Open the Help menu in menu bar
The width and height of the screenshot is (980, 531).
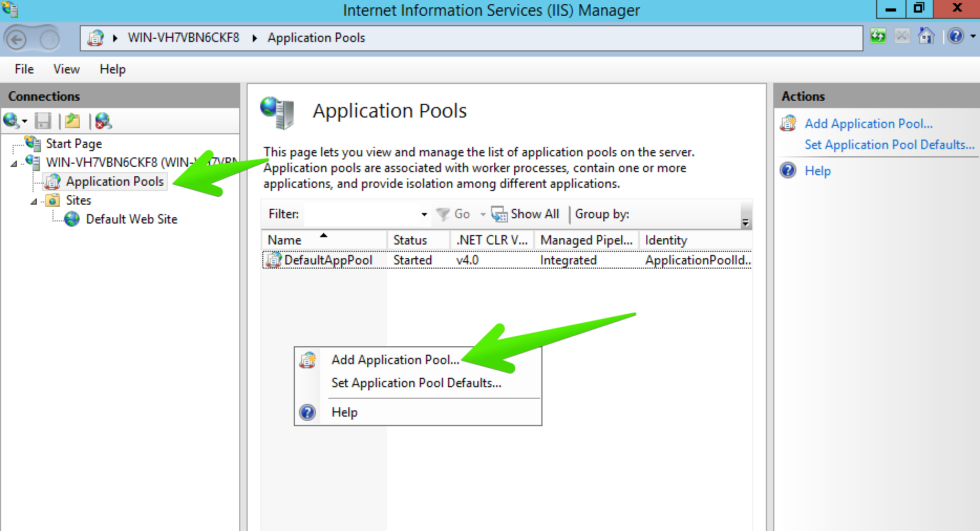(113, 69)
